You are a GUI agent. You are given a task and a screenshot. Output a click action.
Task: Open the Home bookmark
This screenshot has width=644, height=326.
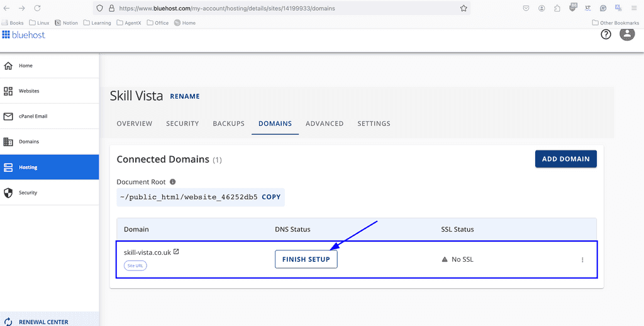(185, 23)
